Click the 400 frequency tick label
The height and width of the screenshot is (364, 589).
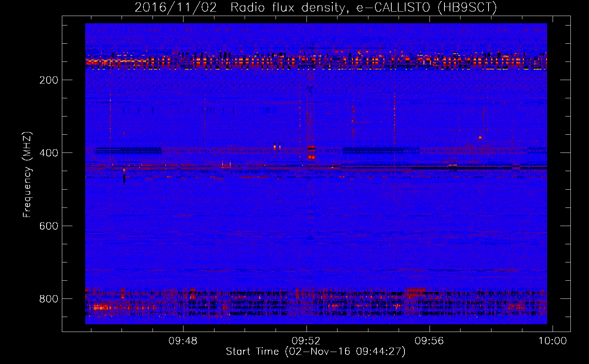[x=49, y=153]
